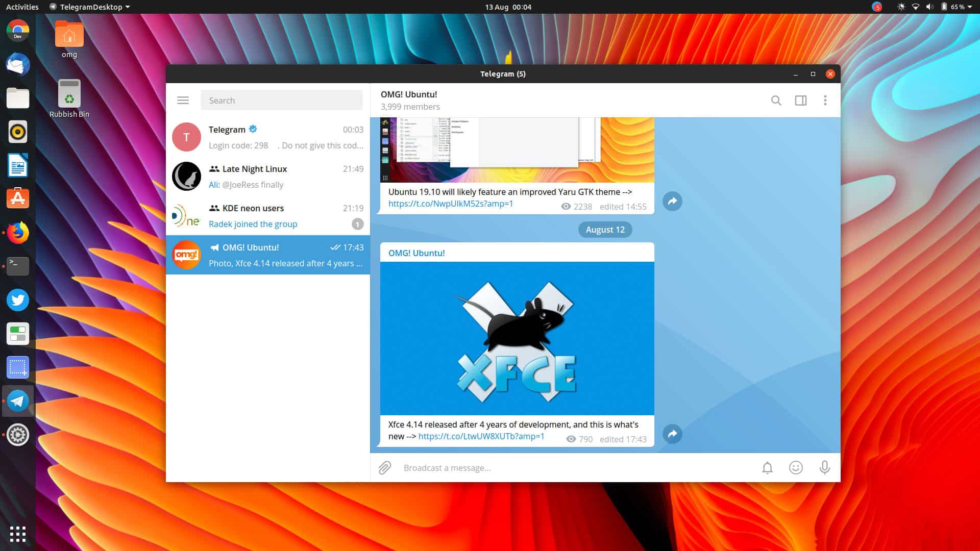Click the red notification tray icon
This screenshot has width=980, height=551.
[x=877, y=7]
